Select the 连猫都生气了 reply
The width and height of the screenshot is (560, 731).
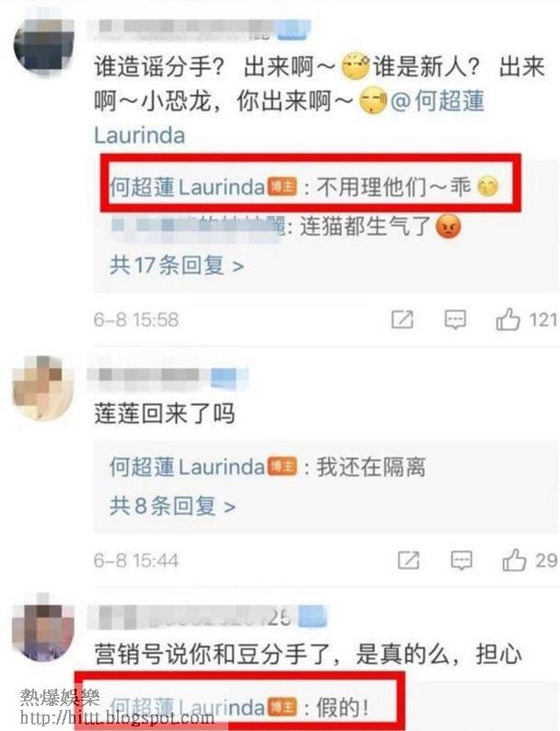[287, 226]
